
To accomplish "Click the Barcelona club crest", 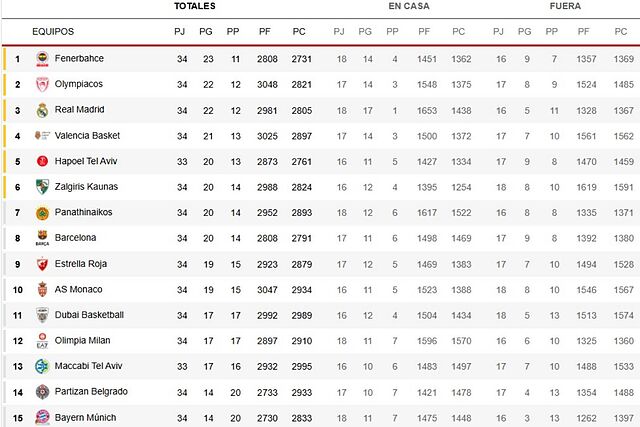I will [42, 238].
